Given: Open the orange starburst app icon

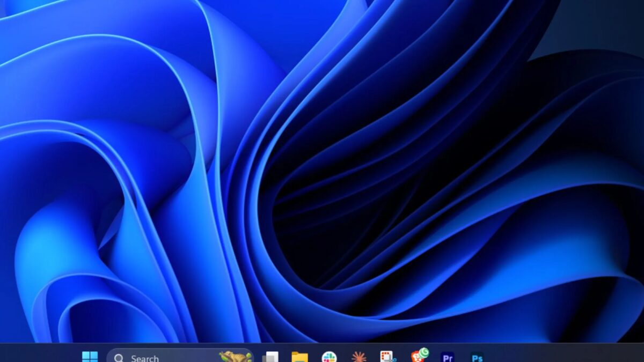Looking at the screenshot, I should point(358,357).
